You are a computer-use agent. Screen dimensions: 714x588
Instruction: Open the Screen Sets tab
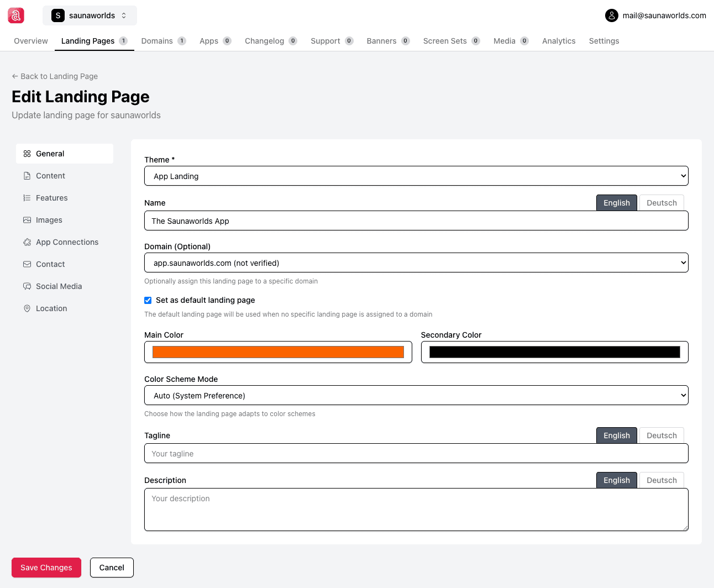click(452, 41)
